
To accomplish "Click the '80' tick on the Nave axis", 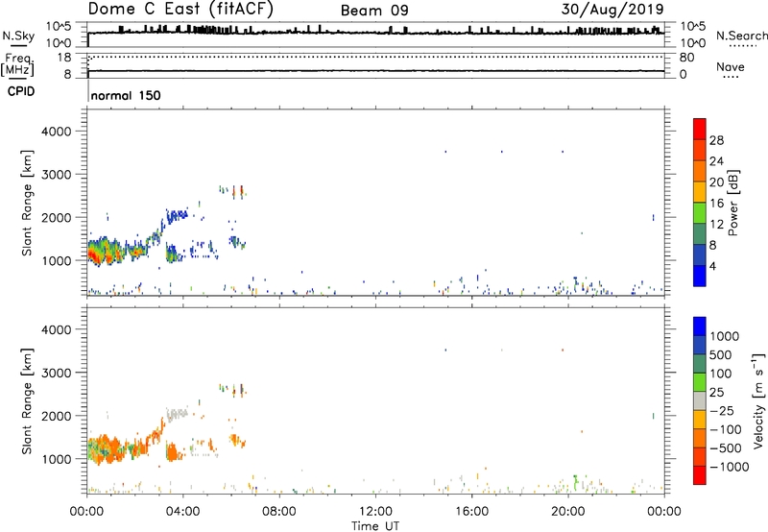I will [686, 58].
